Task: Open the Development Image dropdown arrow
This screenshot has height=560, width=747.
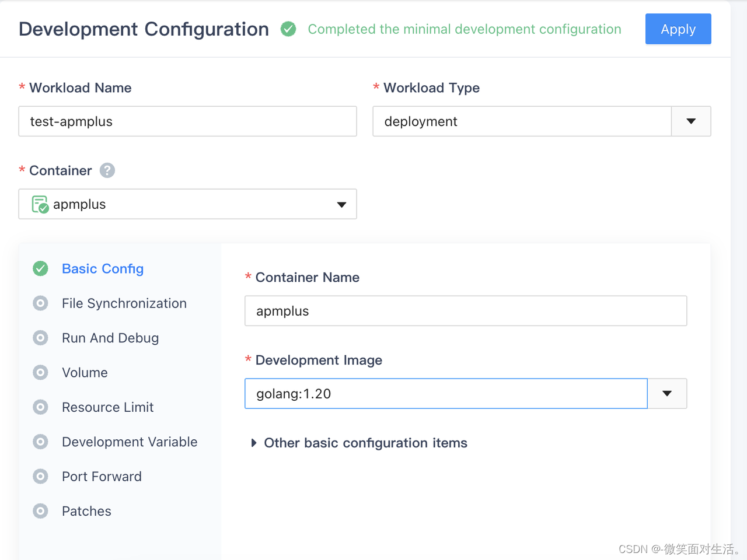Action: (x=667, y=394)
